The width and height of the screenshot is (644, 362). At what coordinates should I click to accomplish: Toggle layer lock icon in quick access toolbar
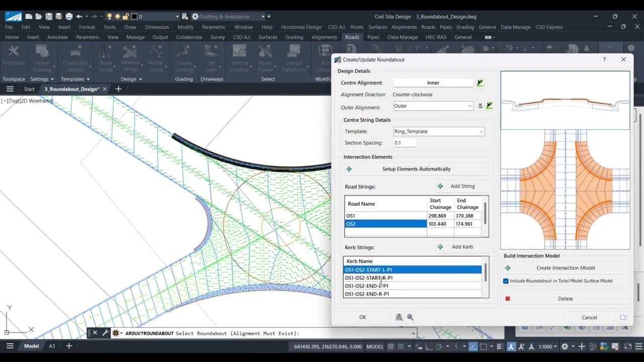[x=127, y=17]
